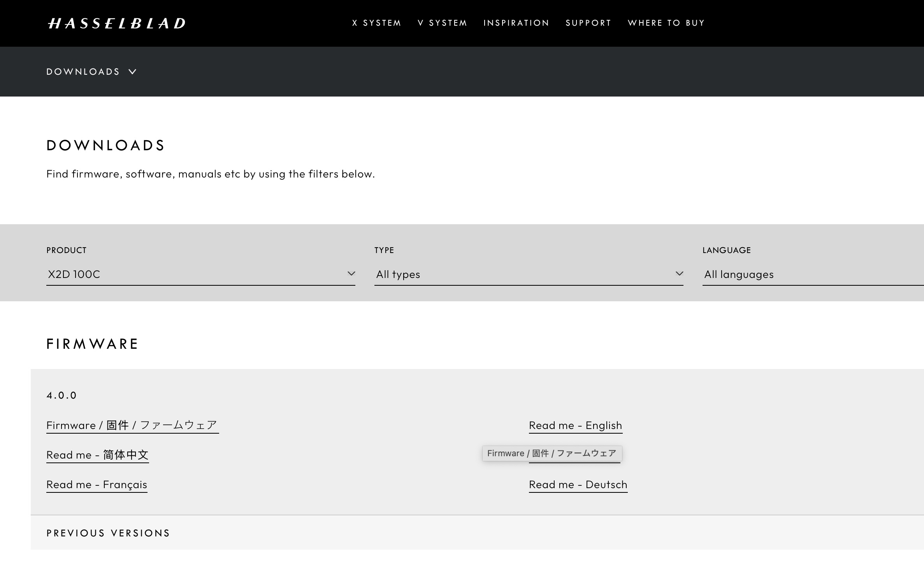The height and width of the screenshot is (580, 924).
Task: Expand the Downloads submenu chevron
Action: (x=132, y=72)
